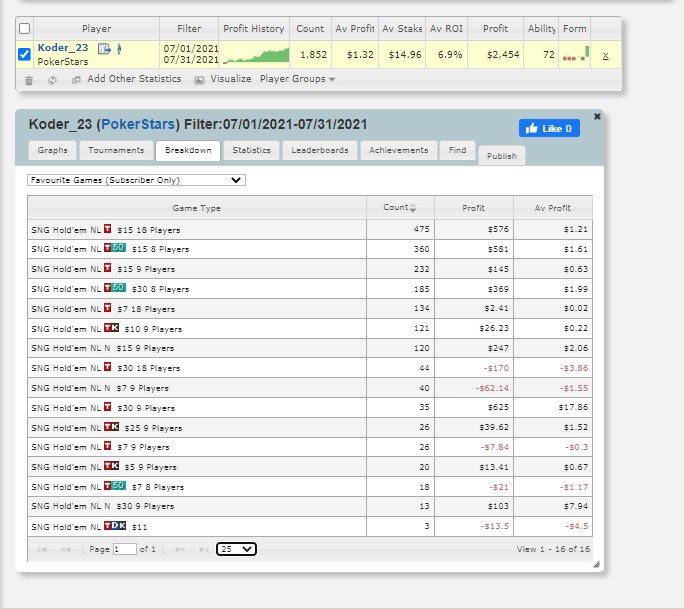
Task: Click the Facebook Like button
Action: pyautogui.click(x=549, y=128)
